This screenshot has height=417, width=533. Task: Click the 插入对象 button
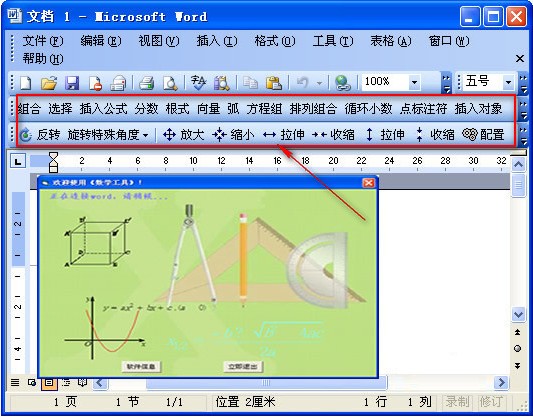point(478,109)
